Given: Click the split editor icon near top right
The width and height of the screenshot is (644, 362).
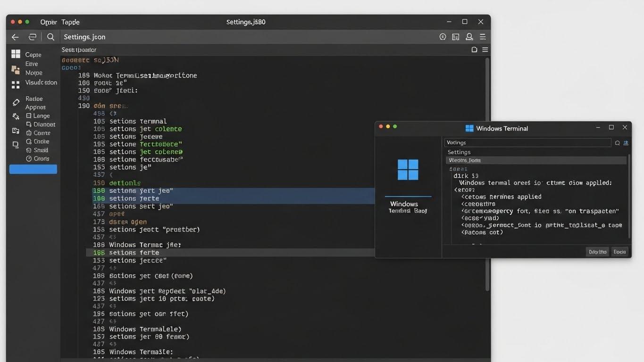Looking at the screenshot, I should pyautogui.click(x=455, y=36).
